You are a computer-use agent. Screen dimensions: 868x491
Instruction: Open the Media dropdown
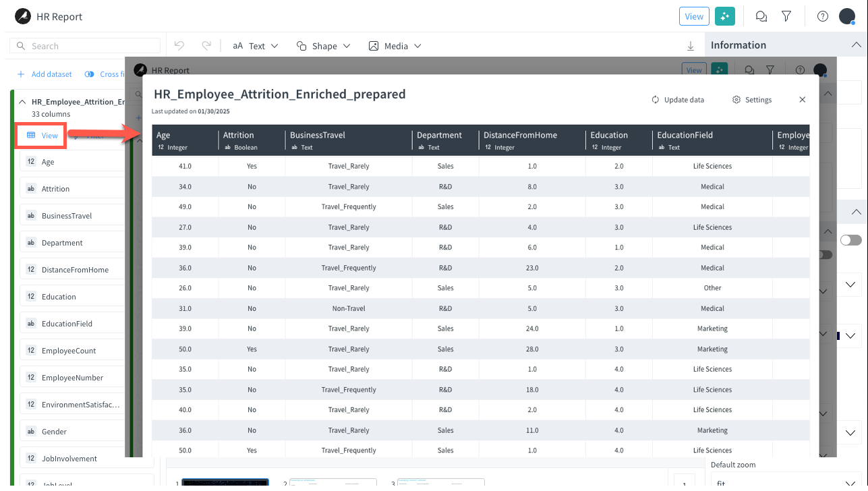tap(395, 45)
